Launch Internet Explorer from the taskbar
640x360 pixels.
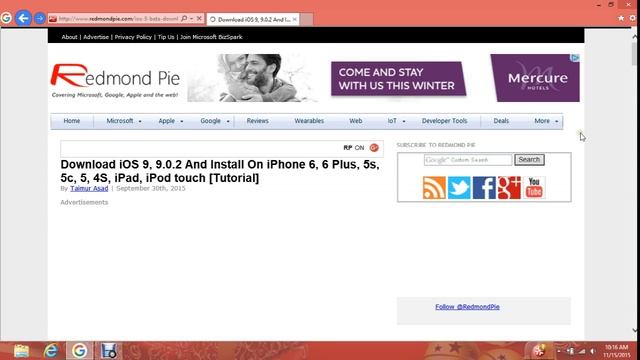[x=51, y=351]
